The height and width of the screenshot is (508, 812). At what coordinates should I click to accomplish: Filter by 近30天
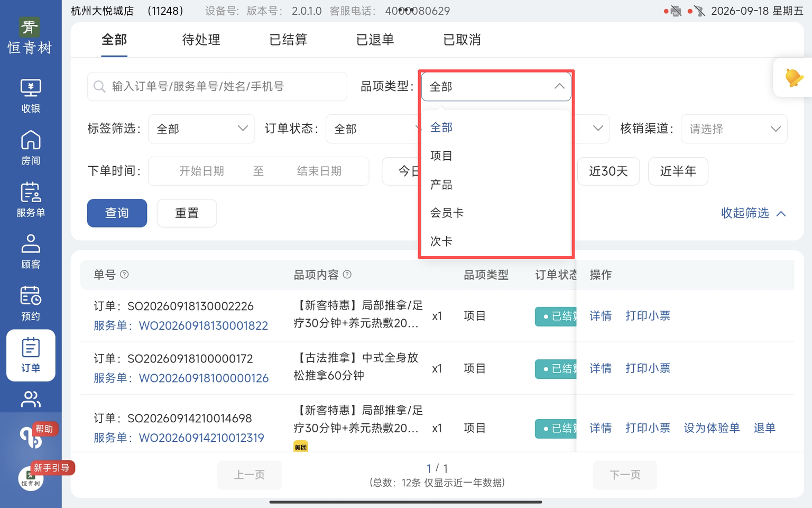tap(608, 171)
